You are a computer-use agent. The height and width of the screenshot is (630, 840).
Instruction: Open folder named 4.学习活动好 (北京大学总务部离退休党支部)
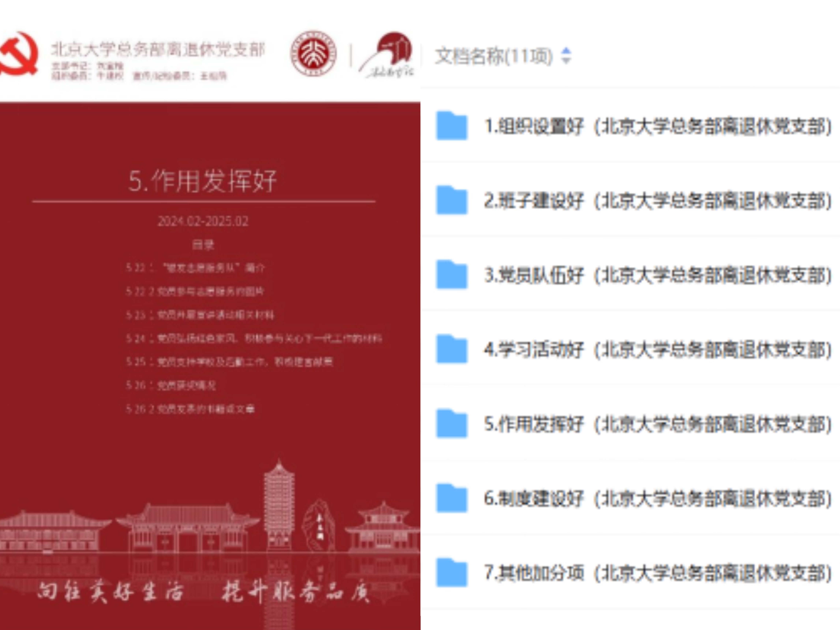click(x=658, y=349)
